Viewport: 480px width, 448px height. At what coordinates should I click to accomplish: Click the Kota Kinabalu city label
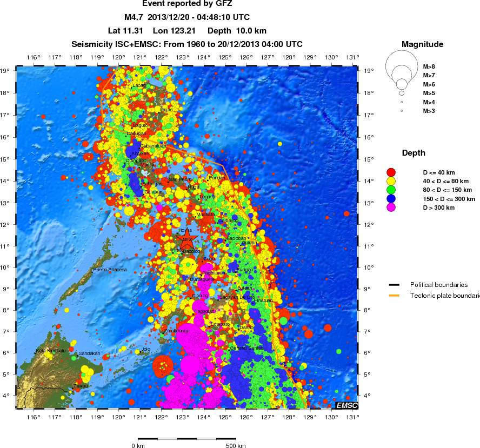(51, 351)
